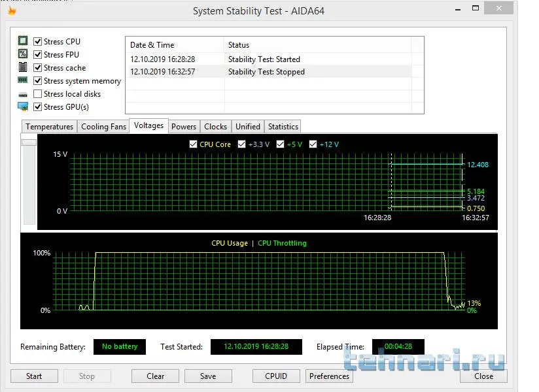Toggle the +12 V graph checkbox
The height and width of the screenshot is (392, 539).
[x=313, y=144]
